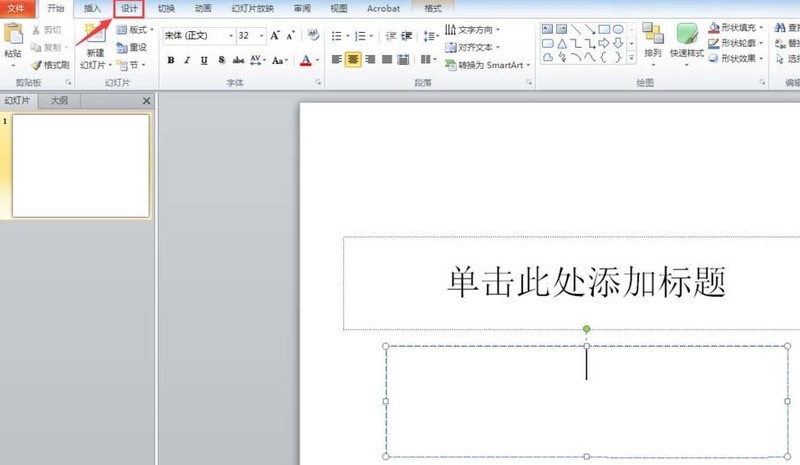This screenshot has height=465, width=800.
Task: Open the 格式 (Format) contextual tab
Action: (x=433, y=9)
